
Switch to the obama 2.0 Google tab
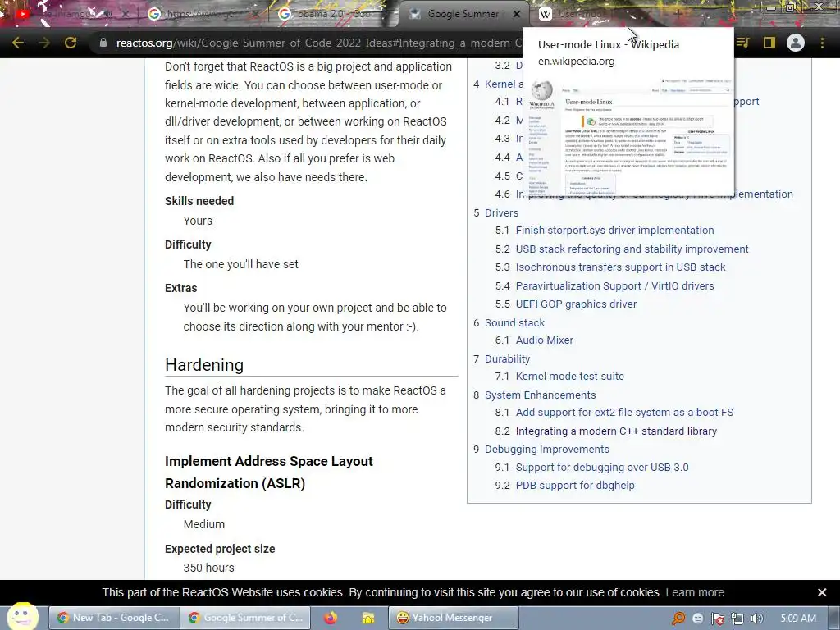pyautogui.click(x=332, y=14)
